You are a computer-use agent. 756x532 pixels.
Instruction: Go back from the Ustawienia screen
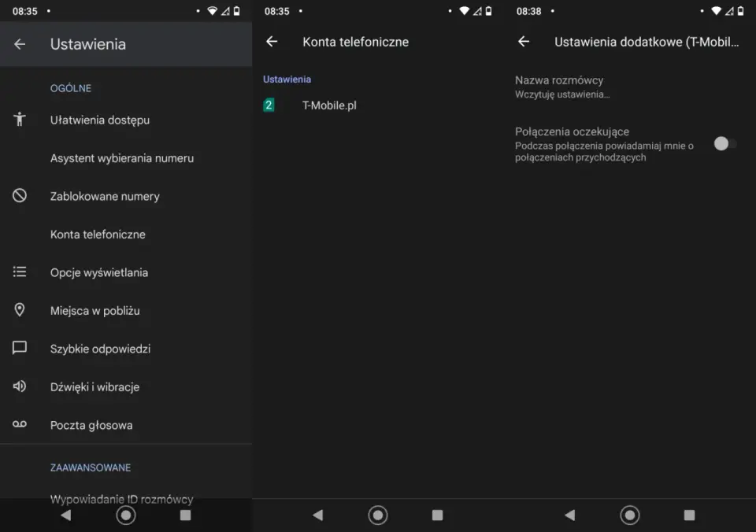20,44
